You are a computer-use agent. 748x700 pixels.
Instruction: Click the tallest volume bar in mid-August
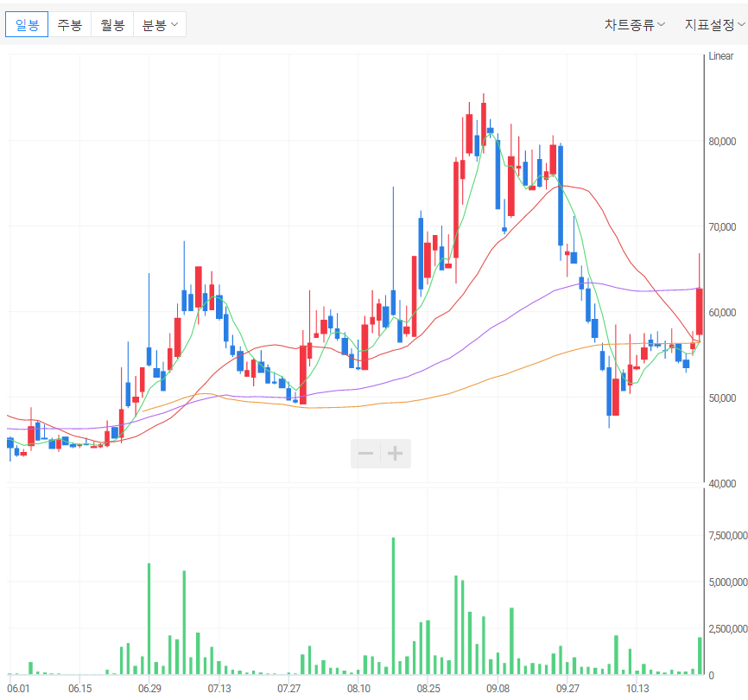pos(393,606)
